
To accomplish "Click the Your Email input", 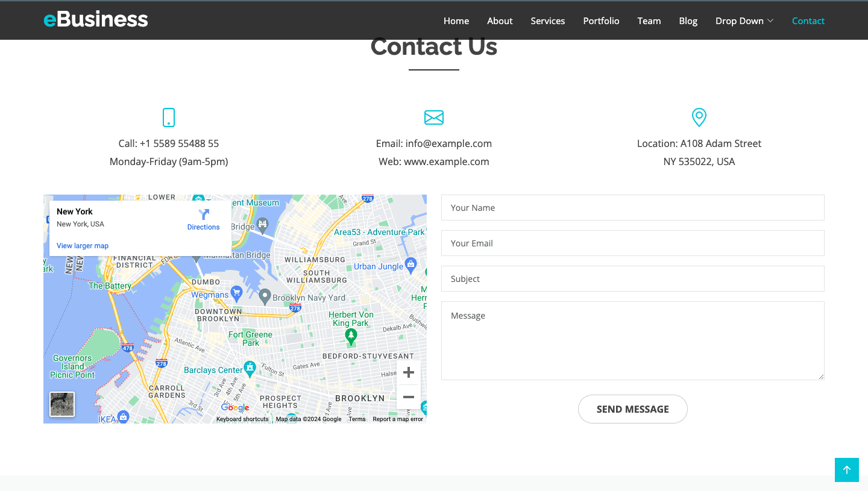I will (x=632, y=243).
